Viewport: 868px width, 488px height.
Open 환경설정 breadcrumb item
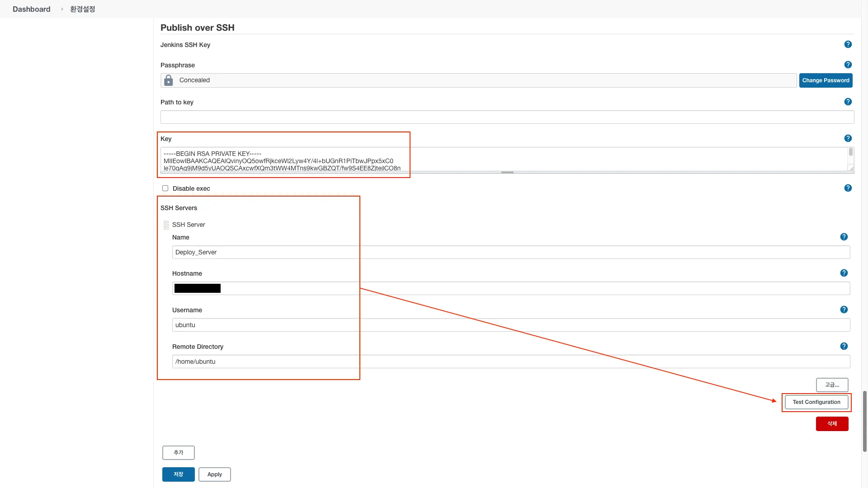(x=82, y=9)
